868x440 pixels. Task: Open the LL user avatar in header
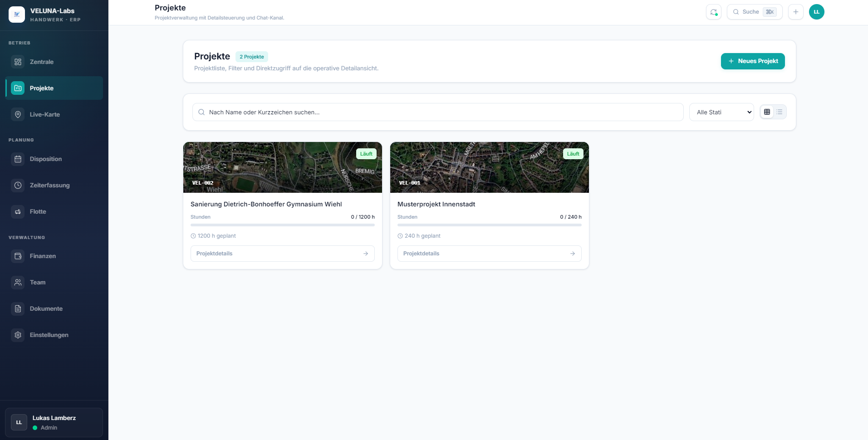click(816, 12)
